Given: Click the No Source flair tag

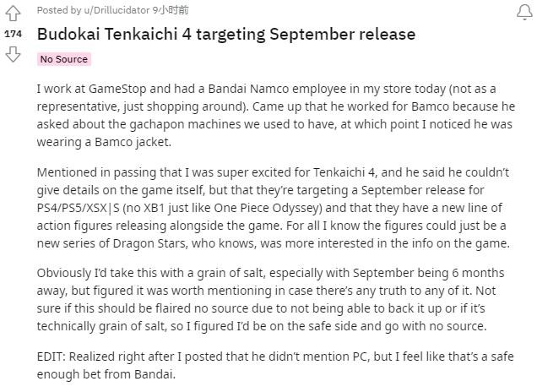Looking at the screenshot, I should (x=64, y=59).
